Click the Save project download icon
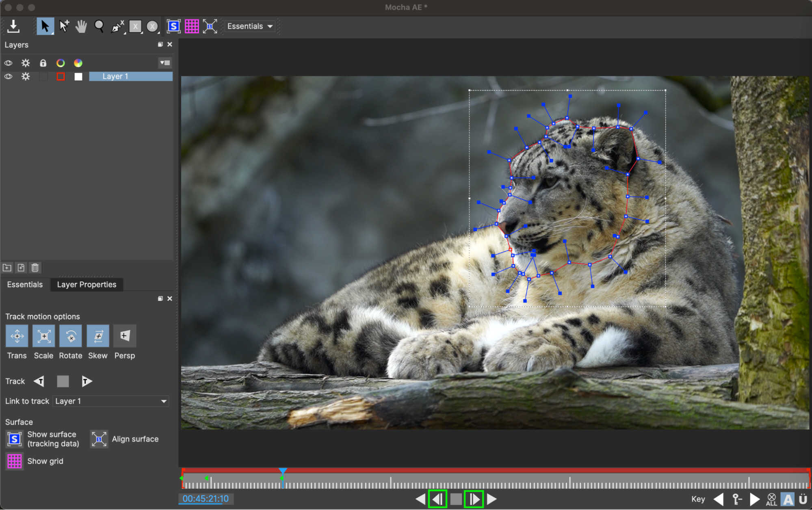The height and width of the screenshot is (510, 812). click(13, 26)
